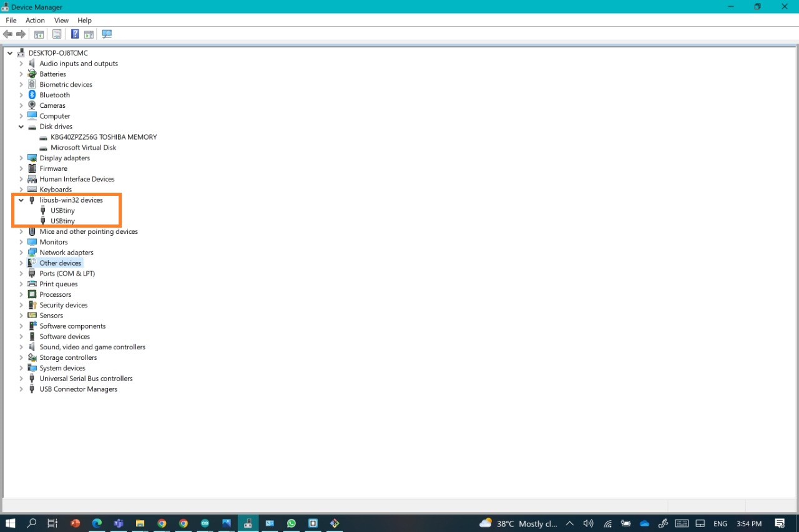The image size is (799, 532).
Task: Click the blue question mark Help toolbar icon
Action: click(75, 34)
